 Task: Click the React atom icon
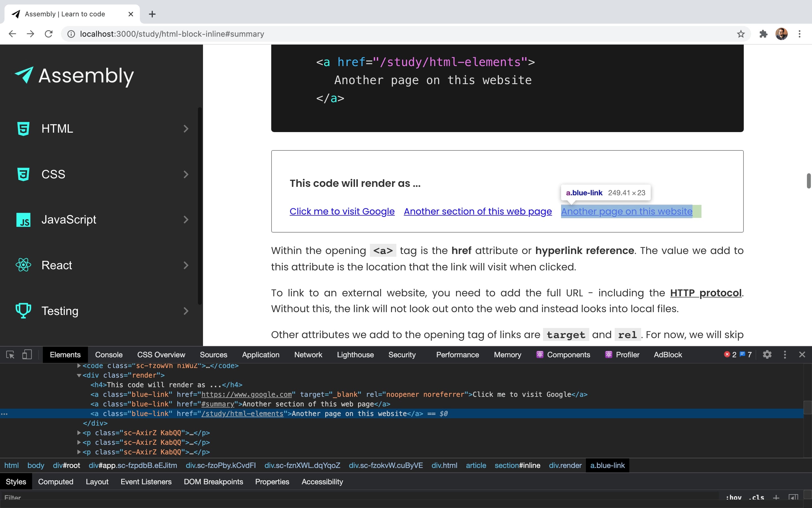[23, 265]
